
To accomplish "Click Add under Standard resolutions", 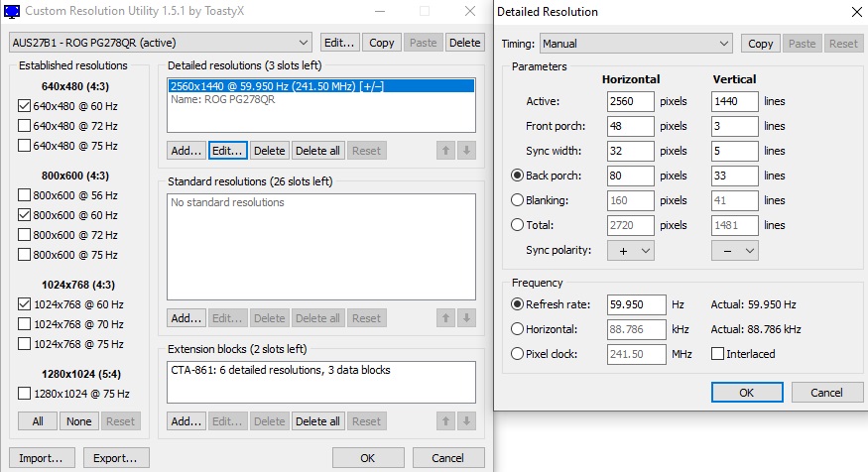I will tap(186, 318).
